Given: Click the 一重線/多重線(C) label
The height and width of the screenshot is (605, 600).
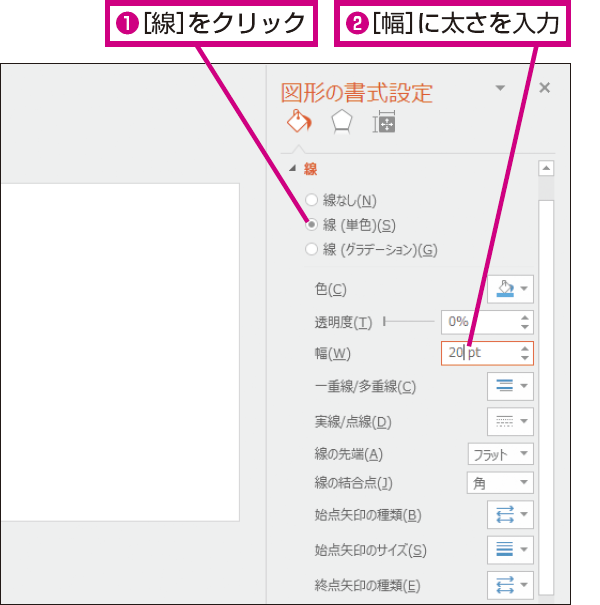Looking at the screenshot, I should click(x=365, y=386).
